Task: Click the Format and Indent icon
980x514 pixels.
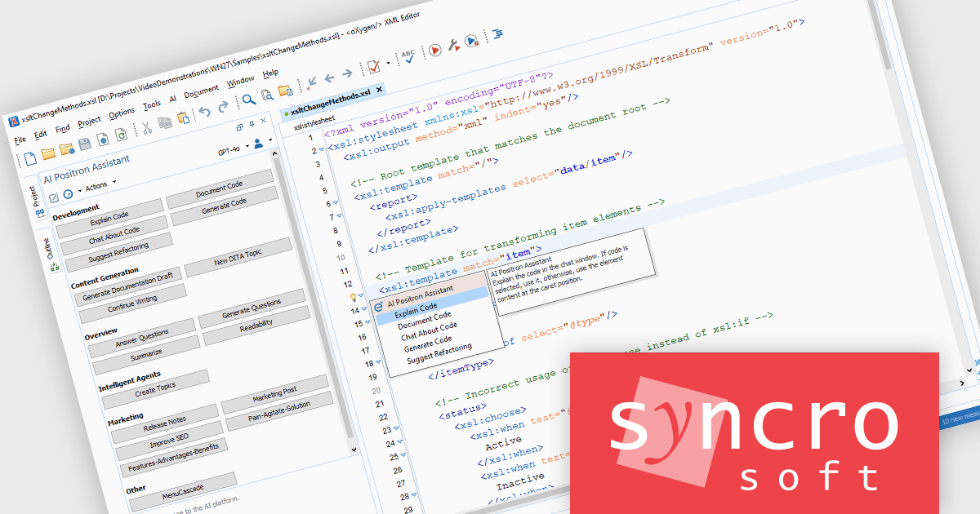Action: click(x=497, y=33)
